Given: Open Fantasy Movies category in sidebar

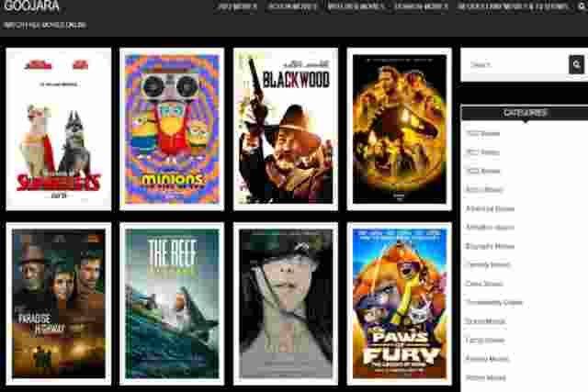Looking at the screenshot, I should [487, 359].
